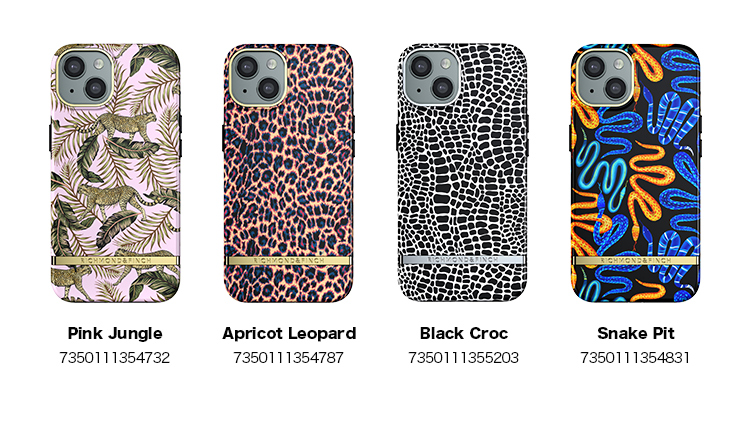Select barcode number 7350111354831

[635, 358]
